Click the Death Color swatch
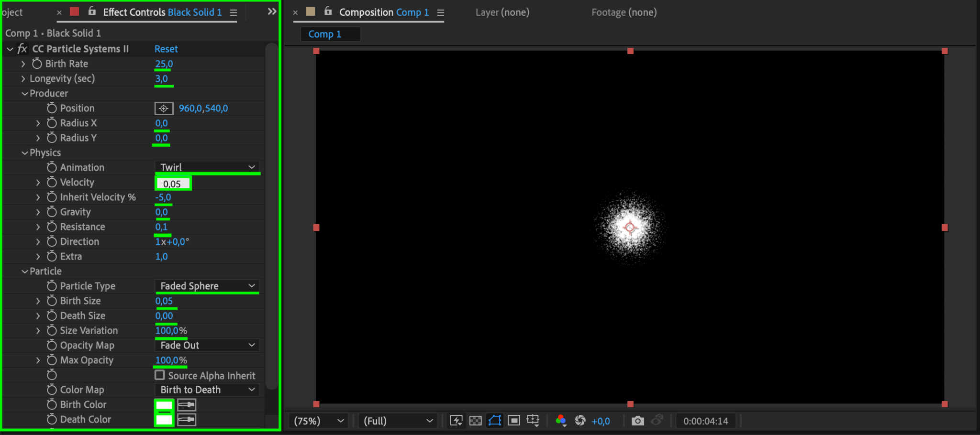 coord(164,420)
